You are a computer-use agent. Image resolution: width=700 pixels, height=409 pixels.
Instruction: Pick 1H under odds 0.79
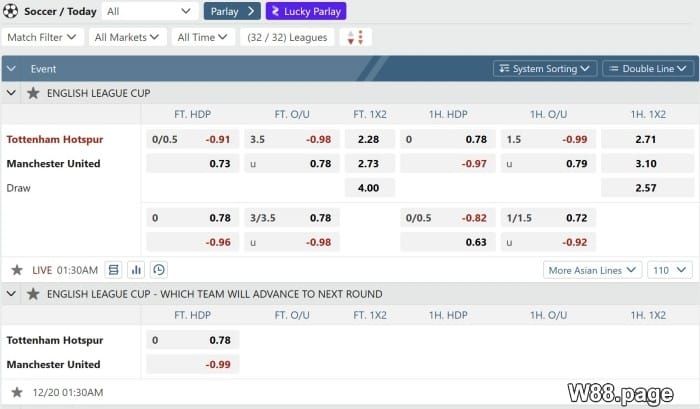coord(548,163)
